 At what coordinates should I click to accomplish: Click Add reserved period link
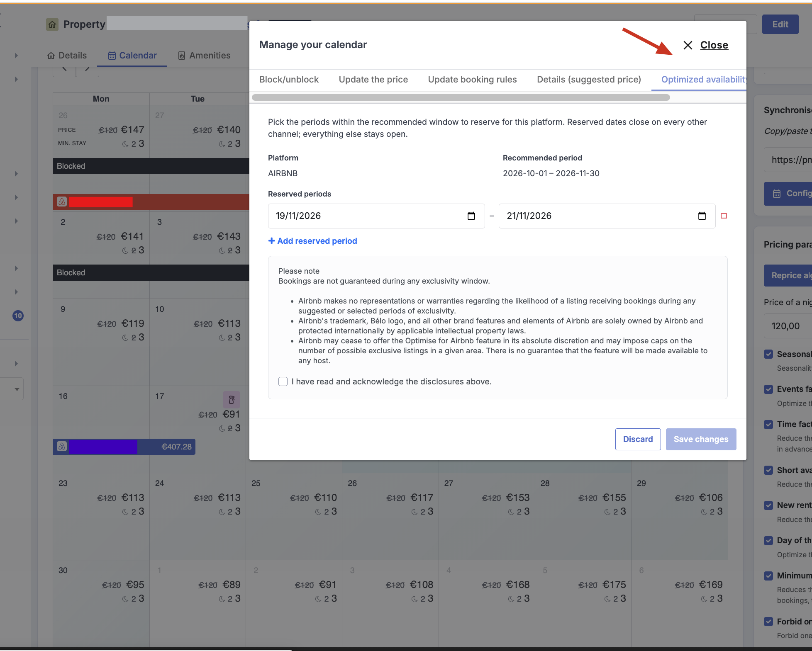(x=312, y=241)
